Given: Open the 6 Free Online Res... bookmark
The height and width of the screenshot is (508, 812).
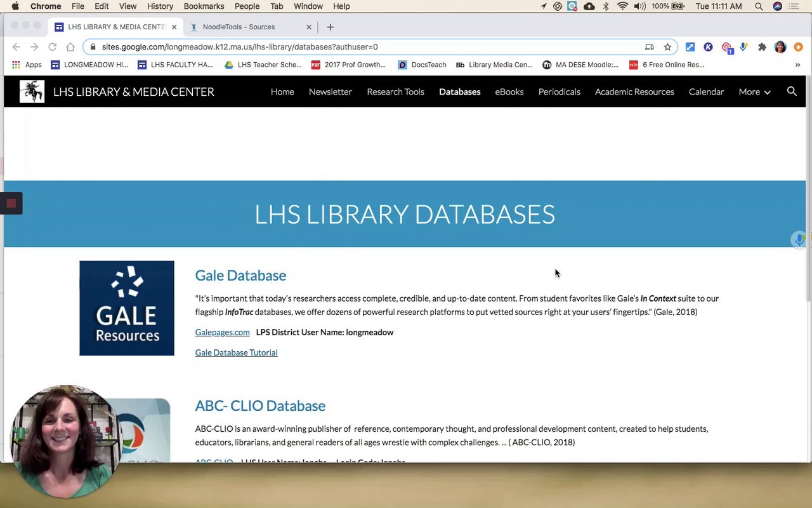Looking at the screenshot, I should [667, 65].
